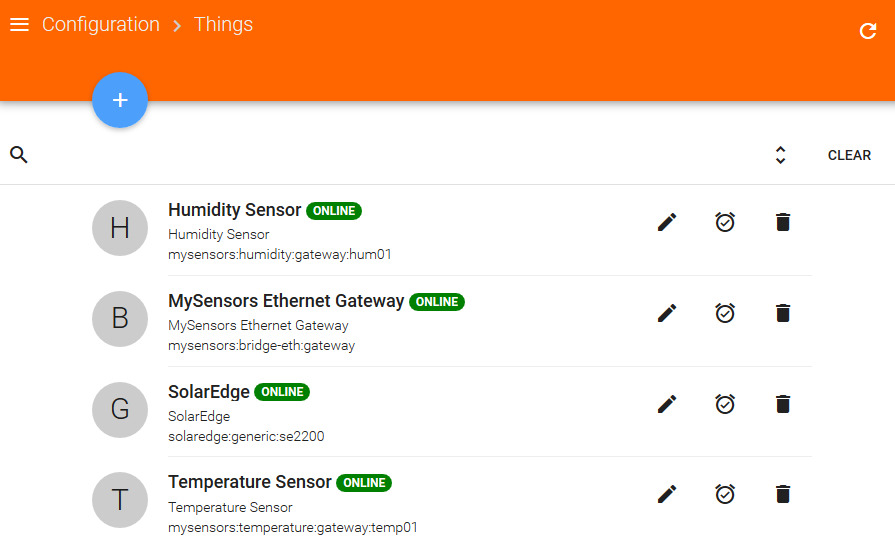Edit the SolarEdge thing

667,404
